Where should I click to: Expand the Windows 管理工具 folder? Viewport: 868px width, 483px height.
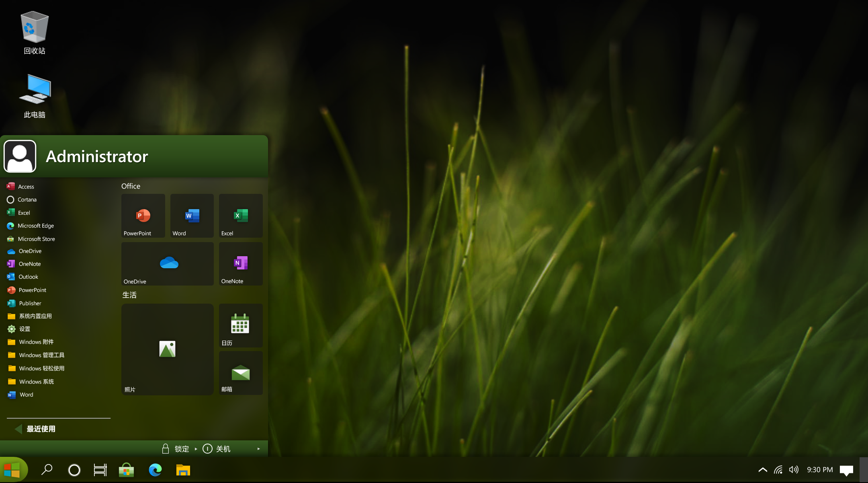41,355
